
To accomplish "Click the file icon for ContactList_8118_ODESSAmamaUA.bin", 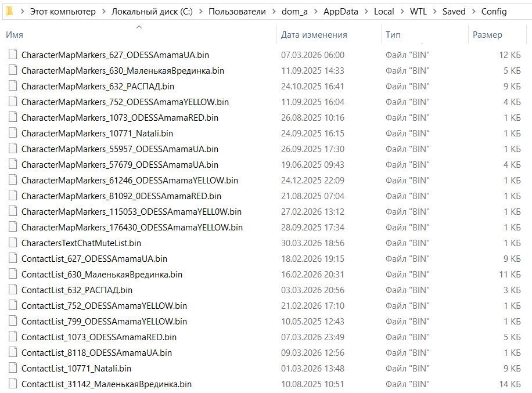I will click(x=13, y=353).
